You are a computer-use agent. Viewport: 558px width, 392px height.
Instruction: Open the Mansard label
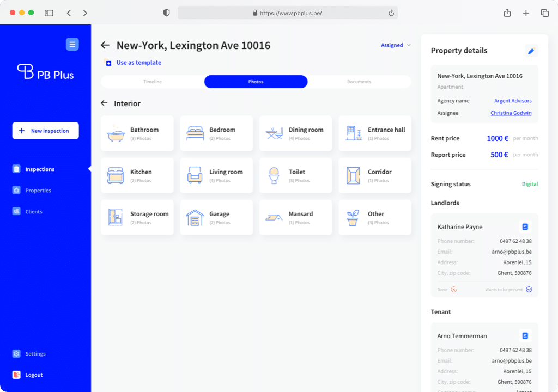click(x=301, y=214)
